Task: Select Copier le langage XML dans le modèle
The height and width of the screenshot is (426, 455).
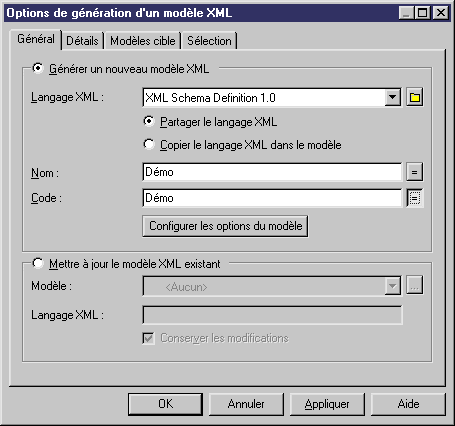Action: (x=149, y=144)
